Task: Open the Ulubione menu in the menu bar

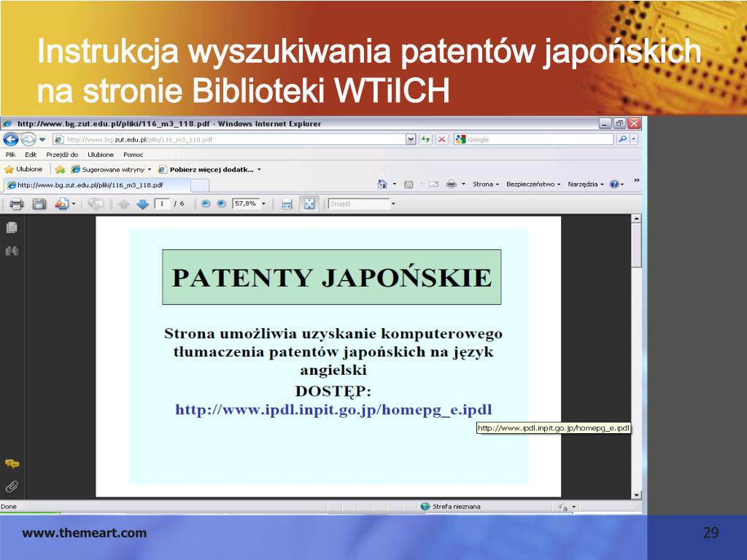Action: pos(101,155)
